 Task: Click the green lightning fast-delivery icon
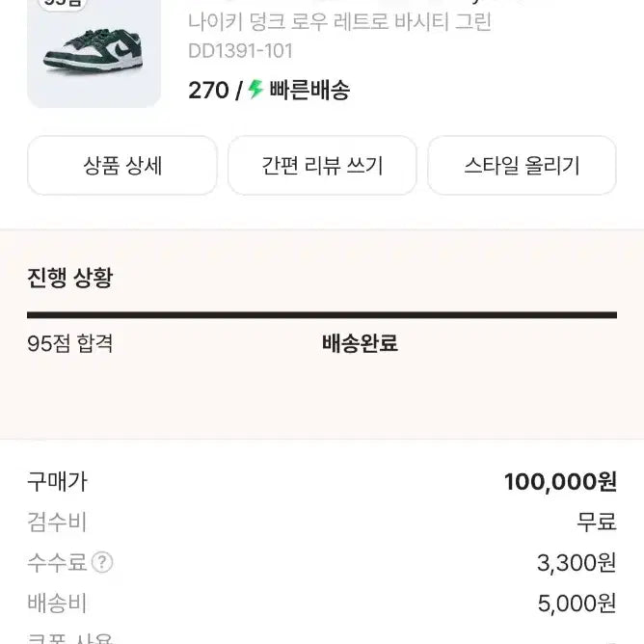255,90
